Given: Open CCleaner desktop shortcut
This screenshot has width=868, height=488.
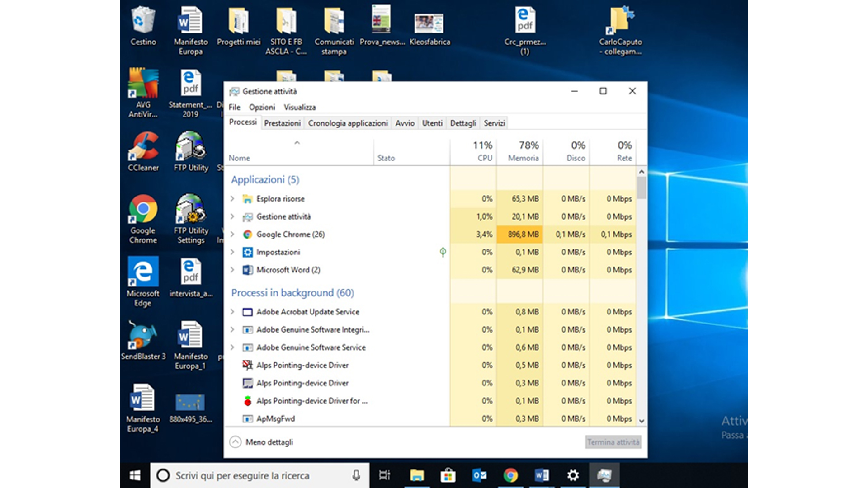Looking at the screenshot, I should pos(143,147).
